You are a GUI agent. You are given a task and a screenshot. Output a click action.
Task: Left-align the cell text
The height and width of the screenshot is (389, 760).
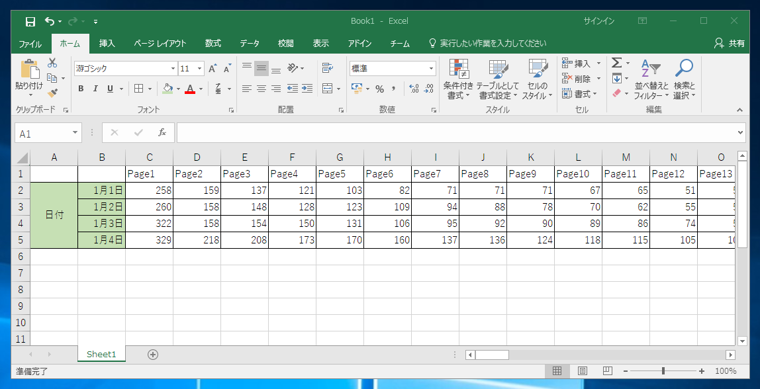pos(247,89)
